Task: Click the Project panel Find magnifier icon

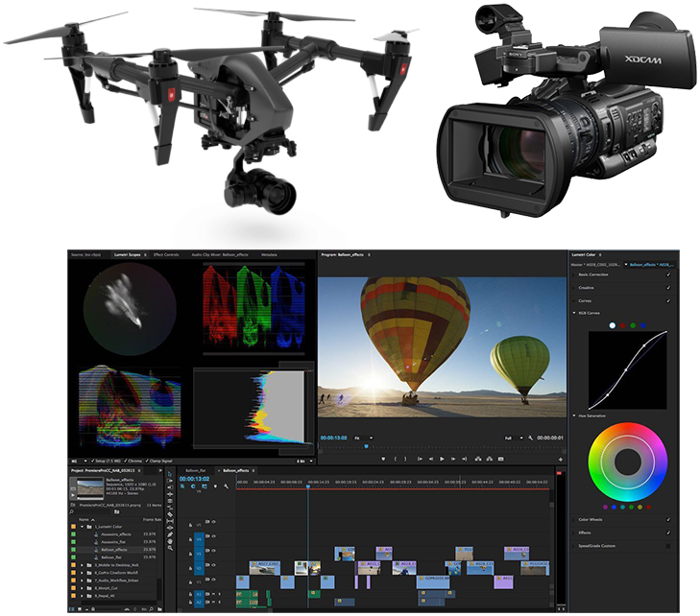Action: click(152, 609)
